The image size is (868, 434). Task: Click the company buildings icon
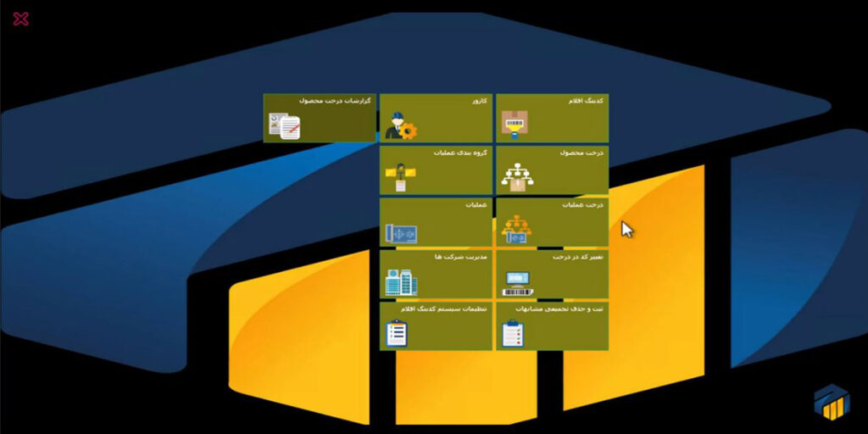399,282
